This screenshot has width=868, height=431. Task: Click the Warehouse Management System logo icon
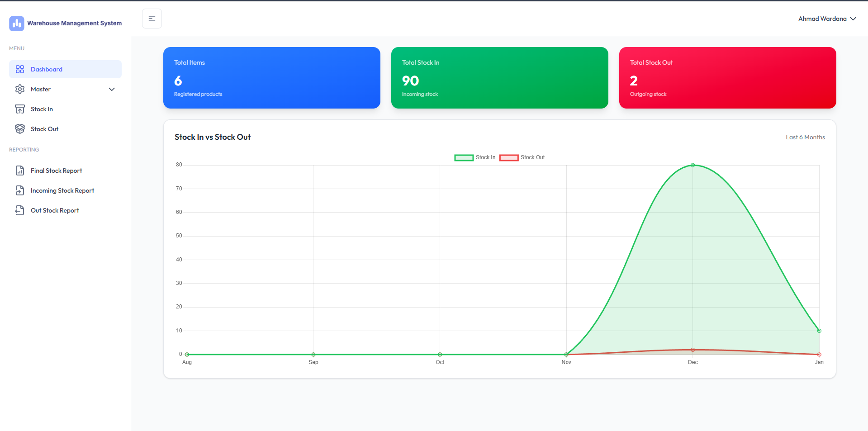(17, 24)
